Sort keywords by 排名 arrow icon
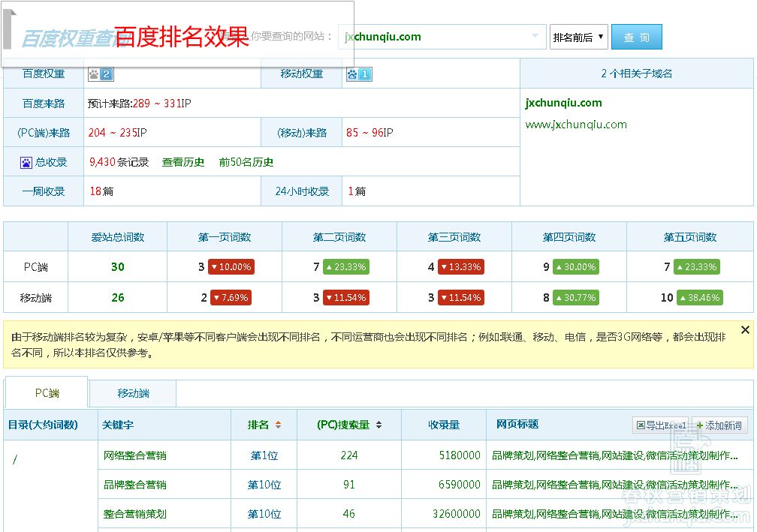The image size is (757, 532). 278,425
